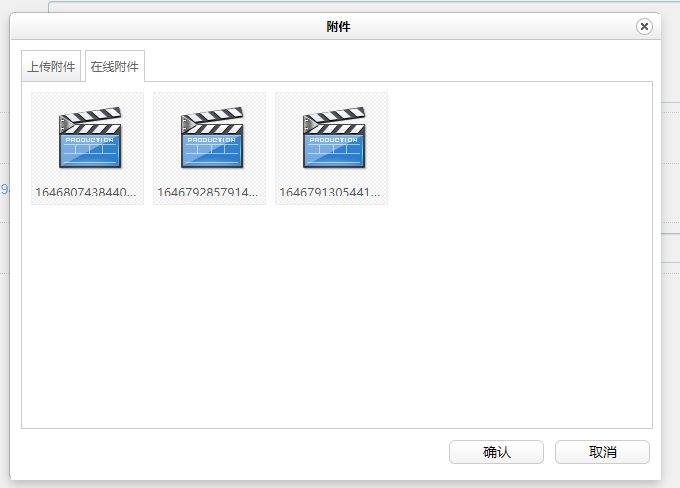680x488 pixels.
Task: Select the clapperboard icon for file 1646792857914
Action: click(212, 138)
